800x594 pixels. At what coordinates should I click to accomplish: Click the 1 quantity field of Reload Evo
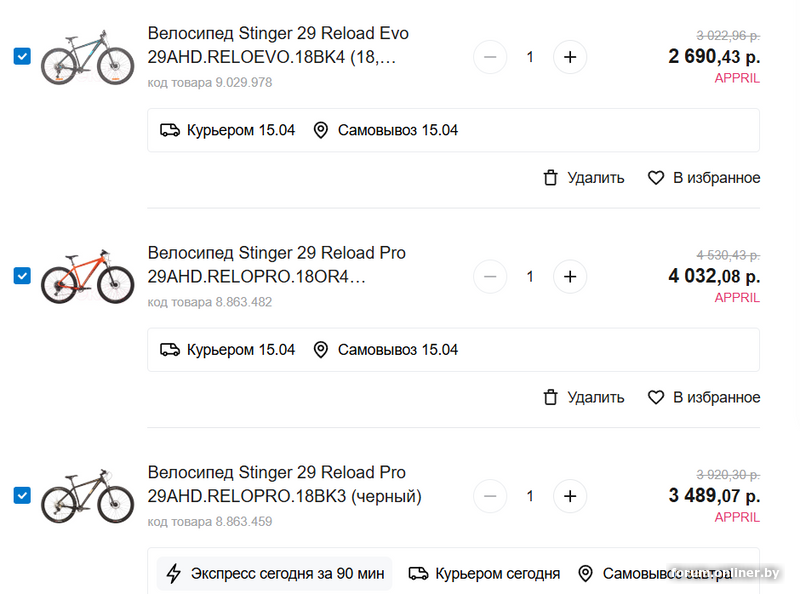[530, 57]
